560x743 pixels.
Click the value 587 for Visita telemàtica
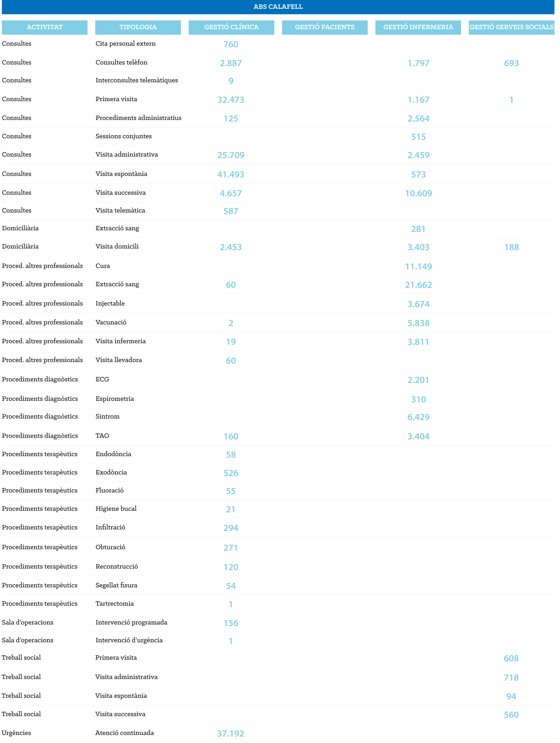point(231,211)
